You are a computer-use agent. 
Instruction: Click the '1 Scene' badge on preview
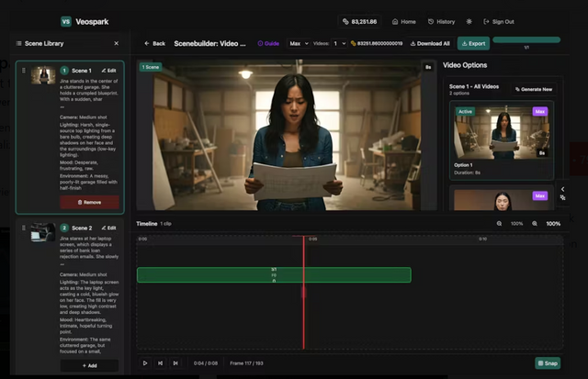151,67
